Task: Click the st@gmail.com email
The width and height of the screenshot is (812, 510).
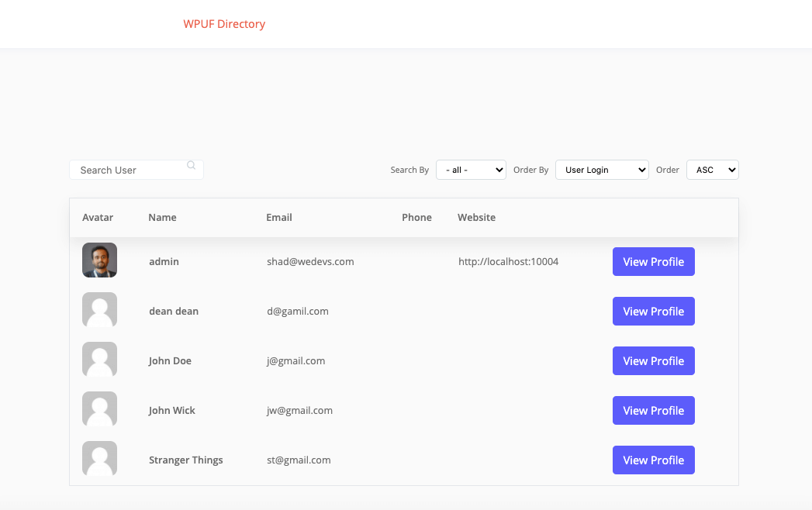Action: click(299, 460)
